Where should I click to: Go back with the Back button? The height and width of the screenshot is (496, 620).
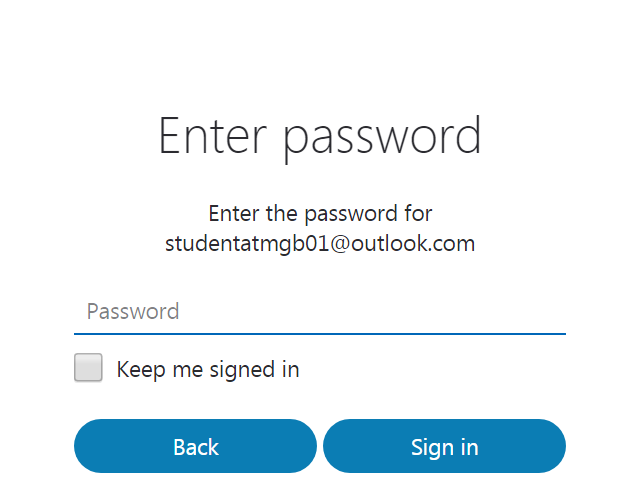click(195, 446)
